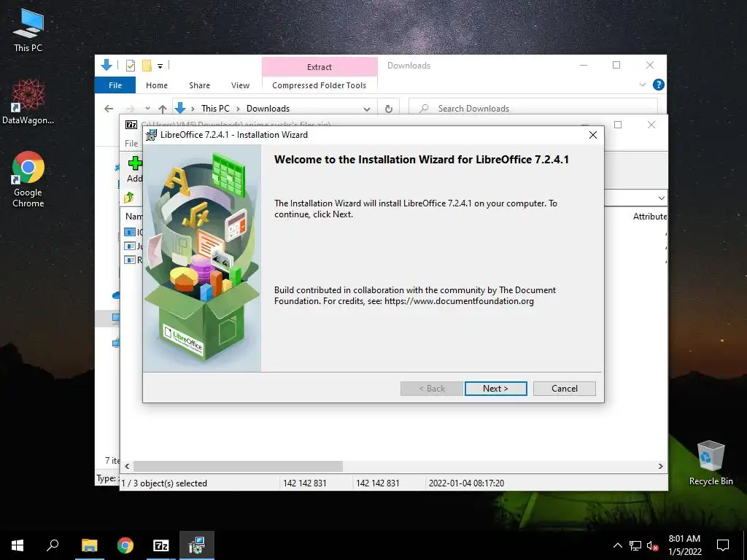Image resolution: width=747 pixels, height=560 pixels.
Task: Show hidden system tray icons
Action: (617, 545)
